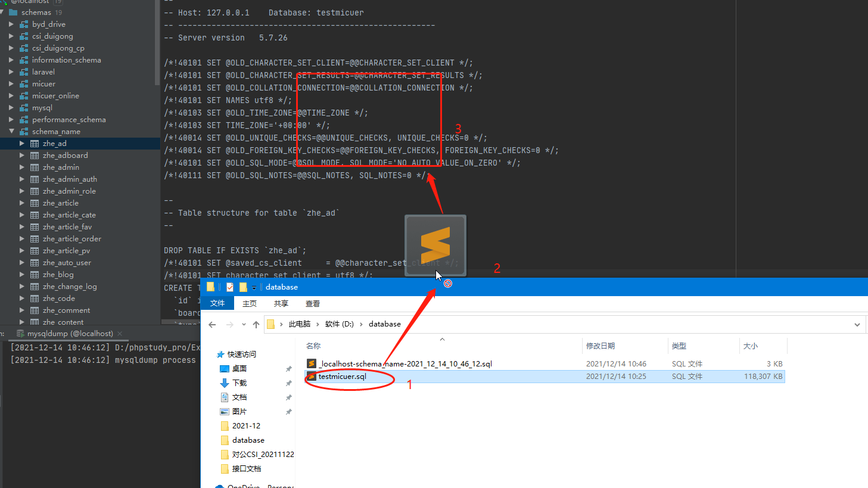
Task: Open the quick access toolbar customize dropdown
Action: tap(254, 288)
